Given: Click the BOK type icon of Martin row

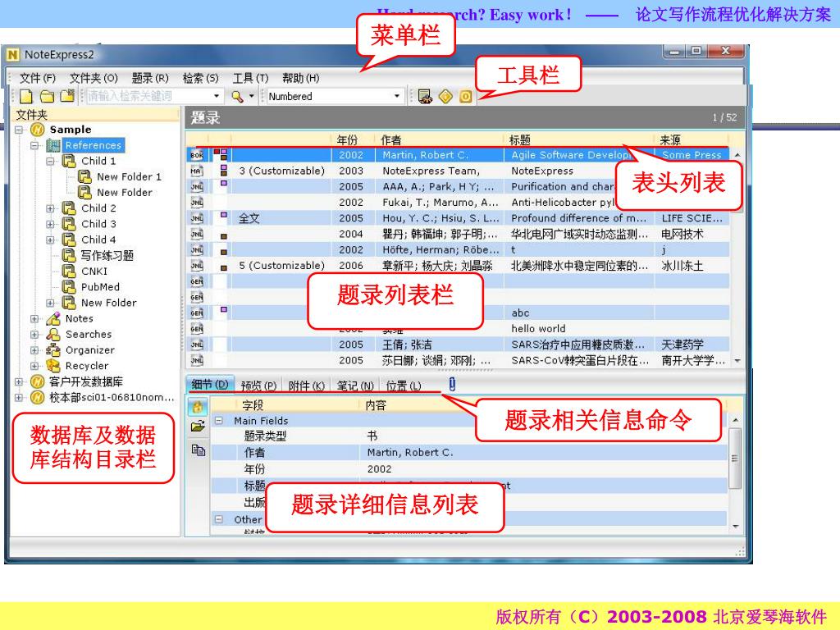Looking at the screenshot, I should pyautogui.click(x=197, y=155).
